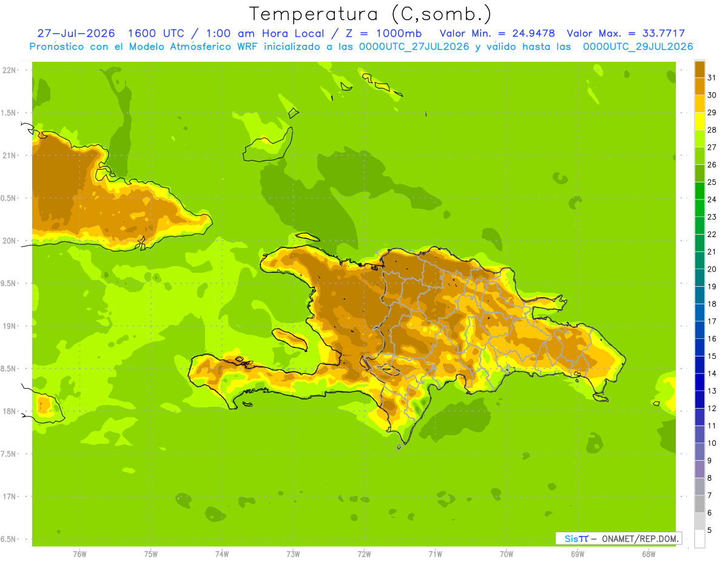Screen dimensions: 728x562
Task: Pick the teal swatch between 19 and 20
Action: click(699, 278)
